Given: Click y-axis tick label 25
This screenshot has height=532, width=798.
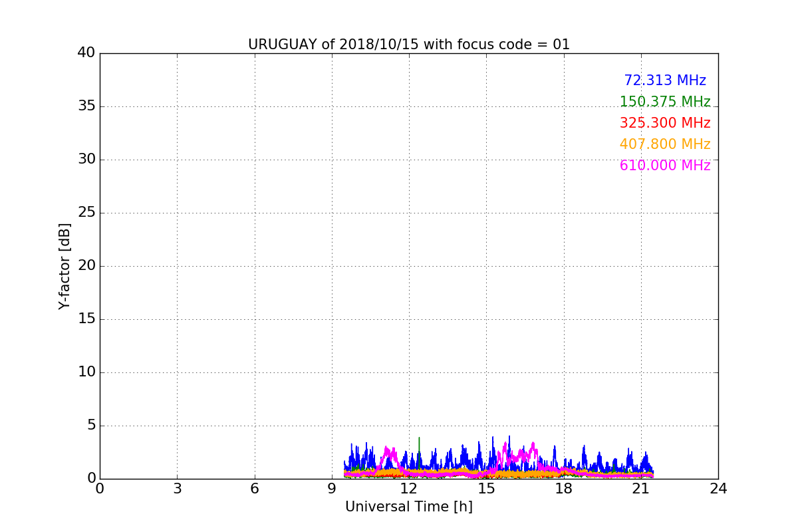Looking at the screenshot, I should click(86, 213).
